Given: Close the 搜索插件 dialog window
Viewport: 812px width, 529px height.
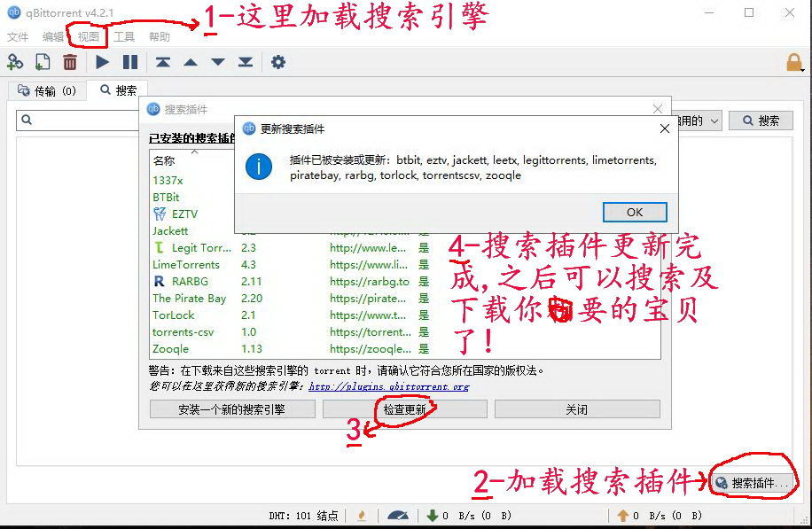Looking at the screenshot, I should (x=658, y=109).
